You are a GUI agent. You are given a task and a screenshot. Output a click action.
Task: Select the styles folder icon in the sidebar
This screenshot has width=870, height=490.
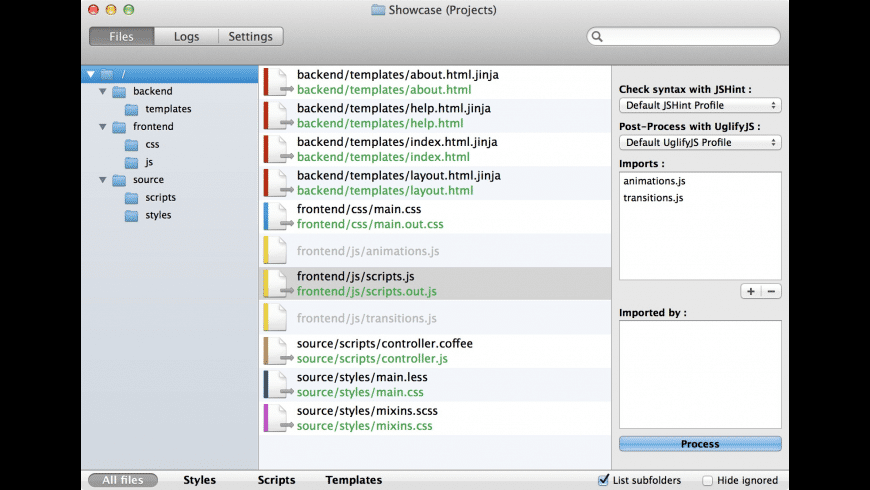click(131, 215)
